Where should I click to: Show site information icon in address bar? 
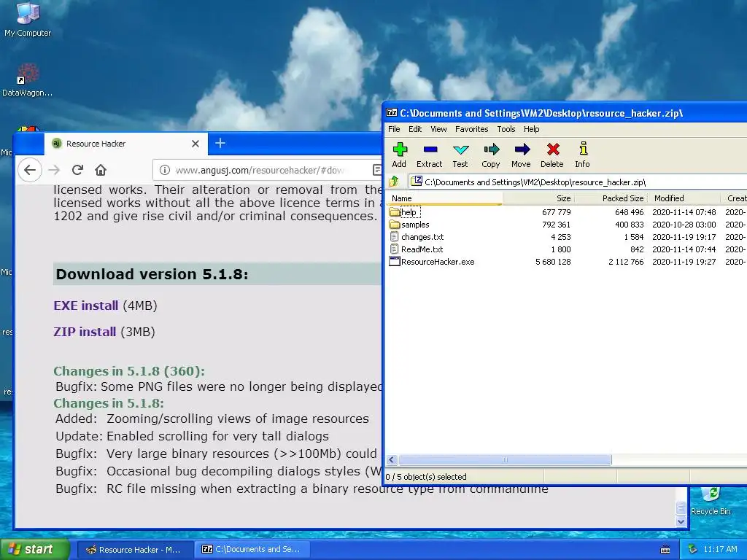165,170
